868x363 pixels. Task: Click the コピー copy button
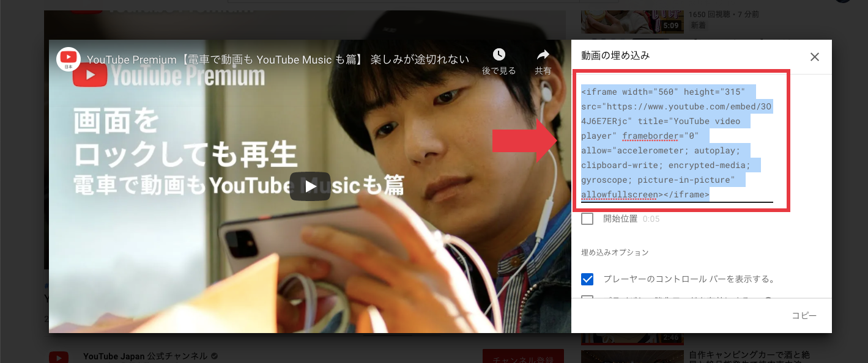(804, 315)
